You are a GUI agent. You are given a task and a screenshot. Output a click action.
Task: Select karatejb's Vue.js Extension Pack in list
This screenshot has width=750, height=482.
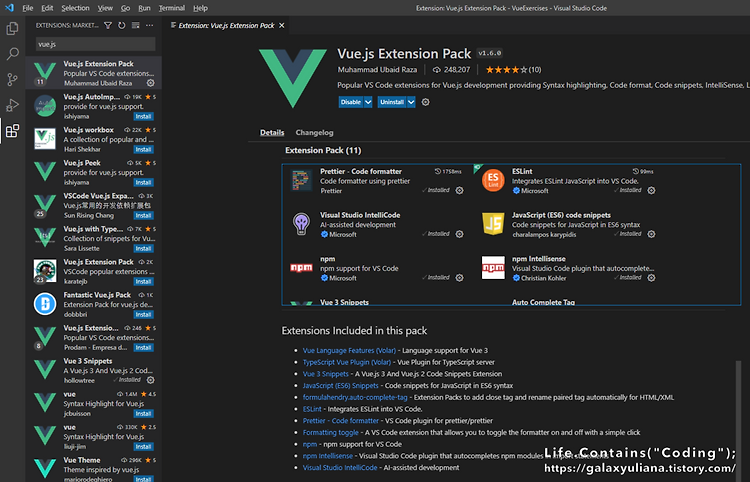tap(93, 271)
